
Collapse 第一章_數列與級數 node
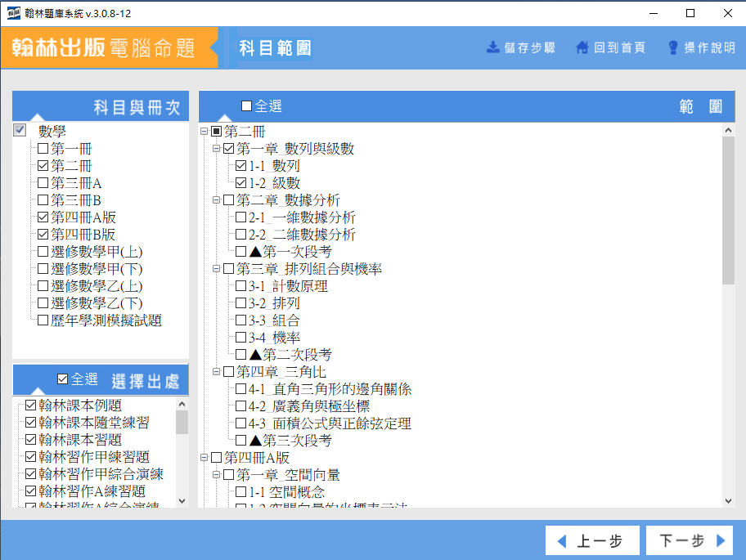pos(217,148)
